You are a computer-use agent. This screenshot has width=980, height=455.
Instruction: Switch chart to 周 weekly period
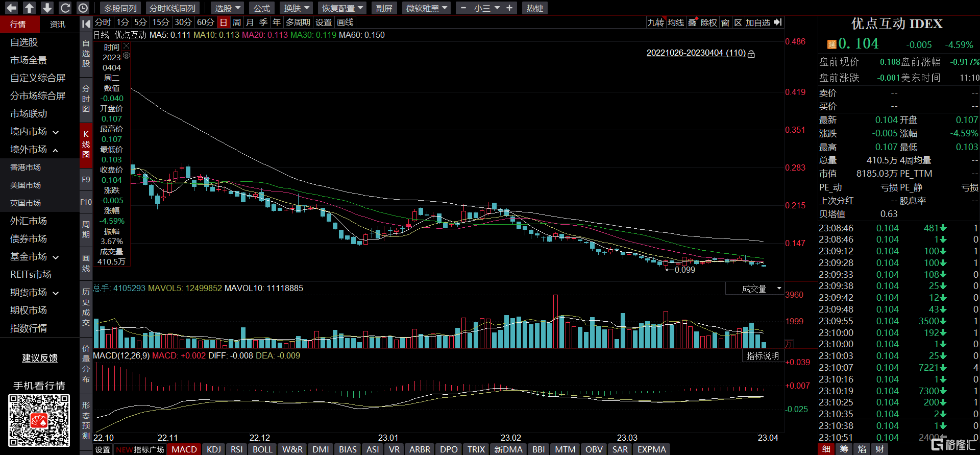coord(236,22)
